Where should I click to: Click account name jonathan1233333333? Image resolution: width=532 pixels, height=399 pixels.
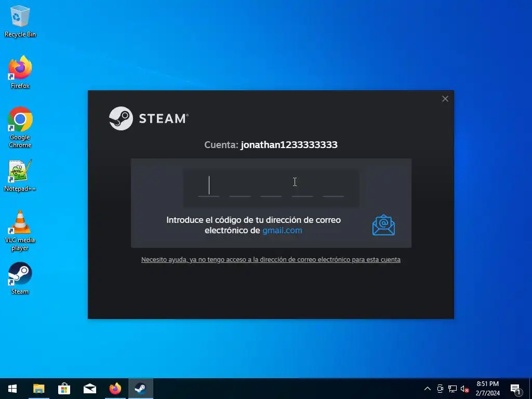click(289, 145)
